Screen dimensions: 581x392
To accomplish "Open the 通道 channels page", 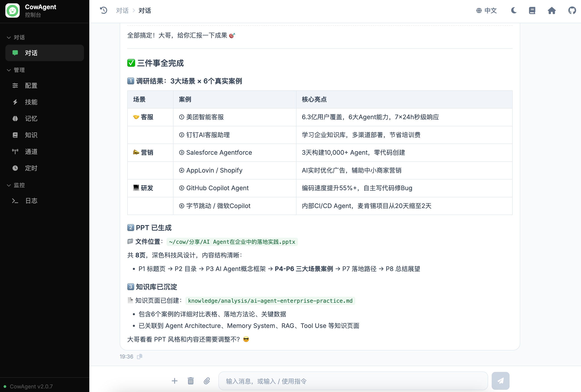I will pos(31,152).
